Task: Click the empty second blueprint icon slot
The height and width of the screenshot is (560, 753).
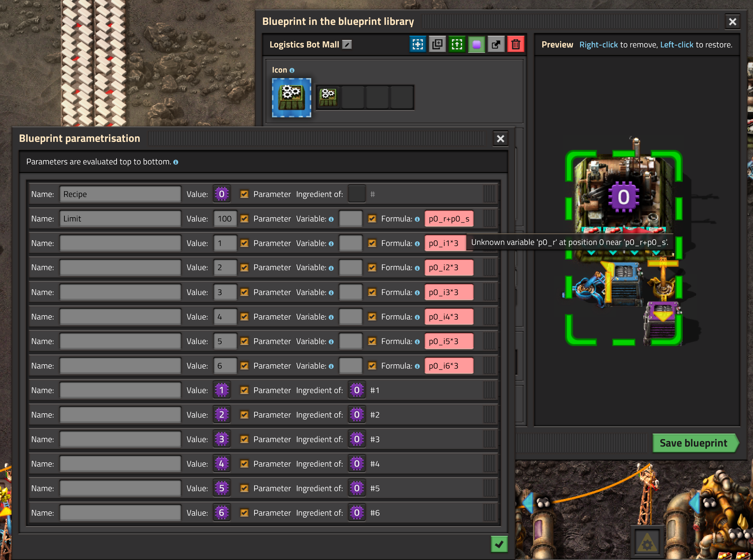Action: [353, 97]
